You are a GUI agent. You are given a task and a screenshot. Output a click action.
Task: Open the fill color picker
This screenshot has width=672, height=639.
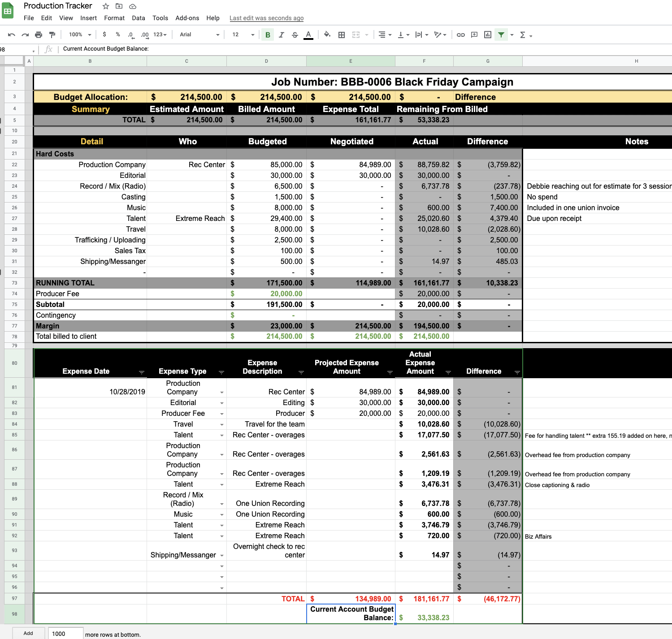[x=327, y=35]
